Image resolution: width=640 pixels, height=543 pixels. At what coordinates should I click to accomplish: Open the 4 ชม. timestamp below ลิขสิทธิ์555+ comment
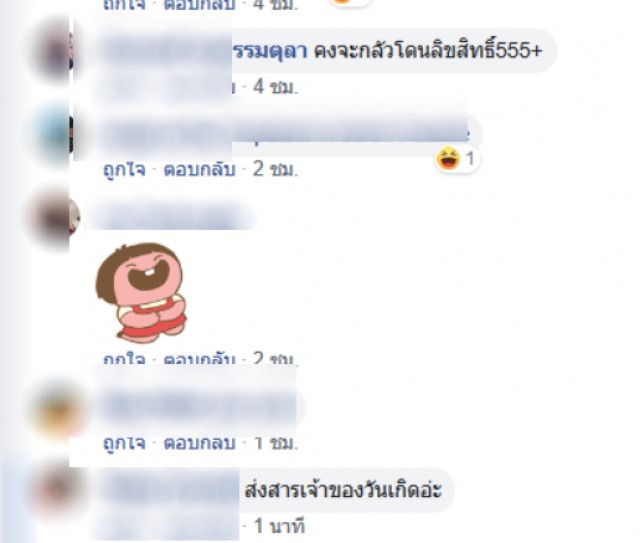[x=275, y=87]
